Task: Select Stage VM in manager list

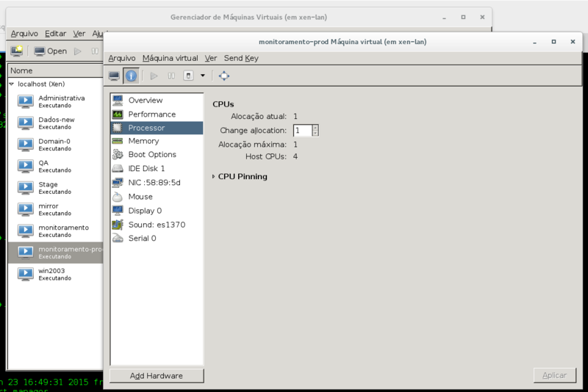Action: 56,188
